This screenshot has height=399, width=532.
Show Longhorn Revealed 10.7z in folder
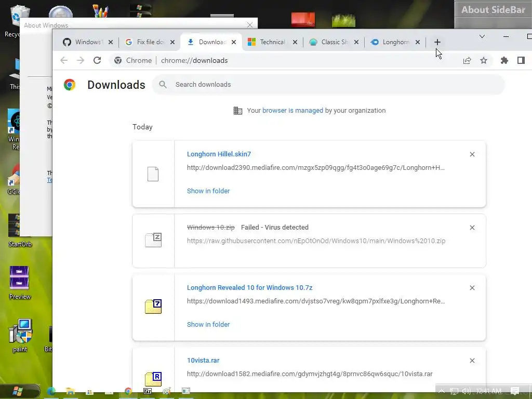[208, 325]
